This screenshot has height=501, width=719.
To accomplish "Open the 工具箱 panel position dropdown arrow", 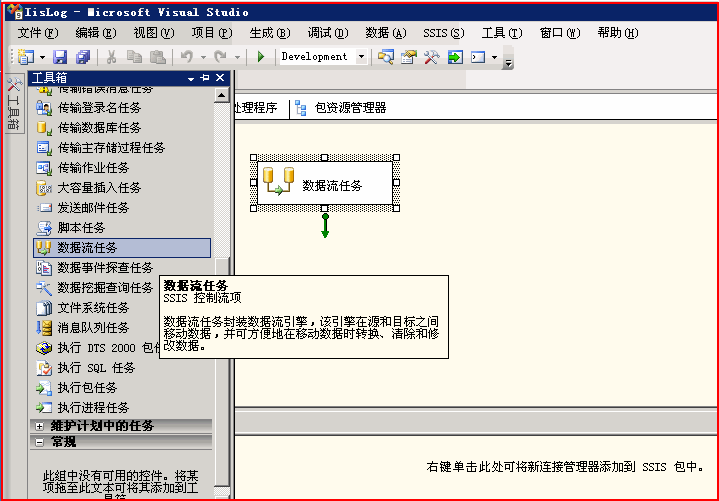I will coord(191,78).
